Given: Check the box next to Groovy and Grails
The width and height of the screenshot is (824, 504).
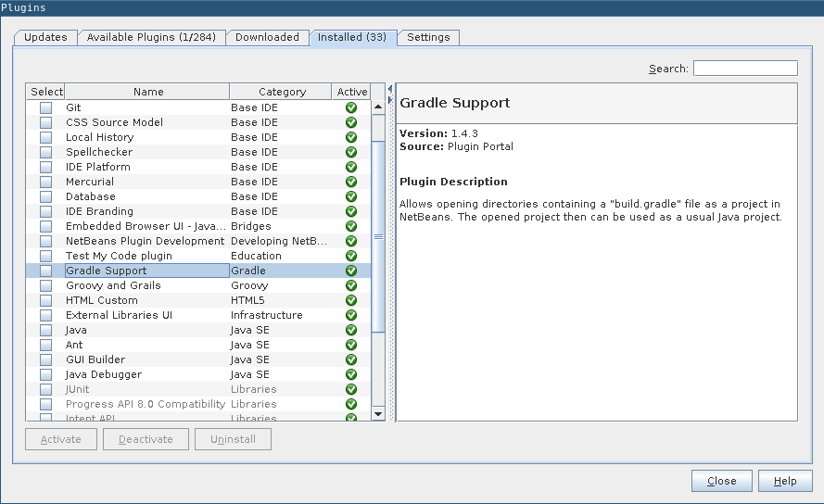Looking at the screenshot, I should (x=45, y=285).
